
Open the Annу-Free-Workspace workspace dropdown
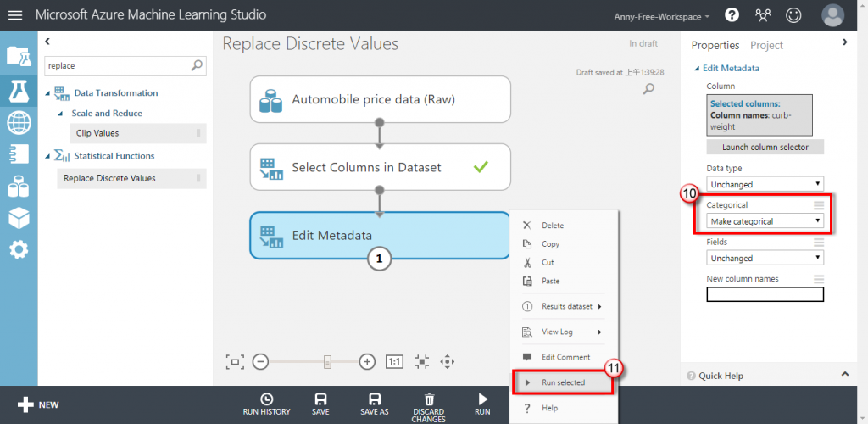[x=661, y=17]
